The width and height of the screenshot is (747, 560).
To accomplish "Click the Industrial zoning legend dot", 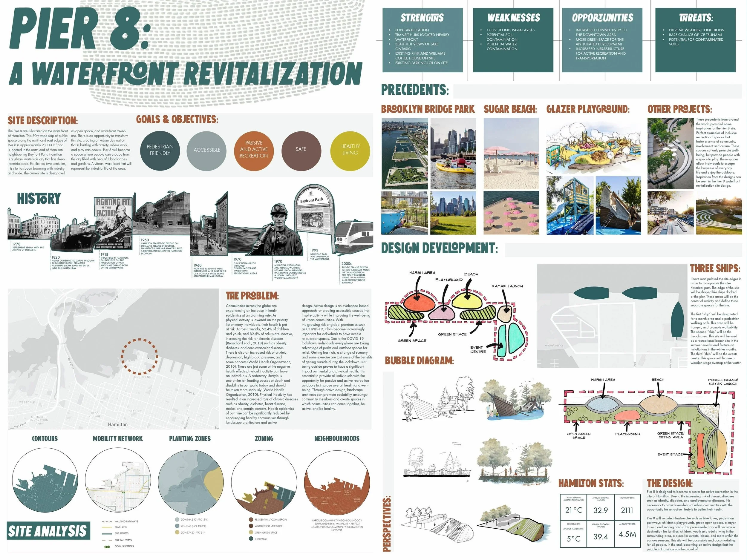I will click(x=251, y=539).
